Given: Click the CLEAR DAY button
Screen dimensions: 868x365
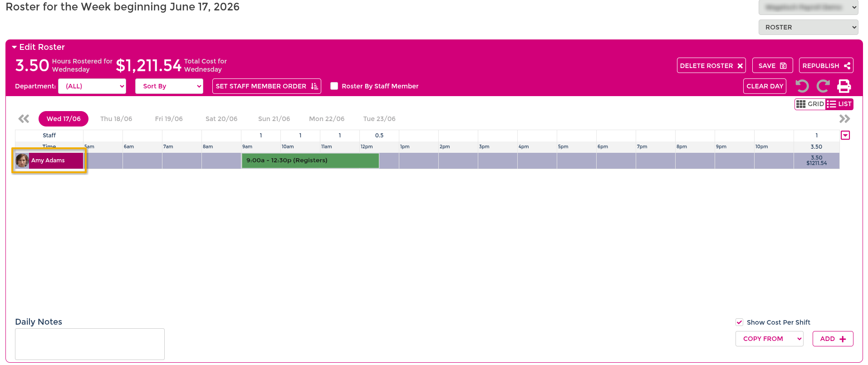Looking at the screenshot, I should [765, 86].
